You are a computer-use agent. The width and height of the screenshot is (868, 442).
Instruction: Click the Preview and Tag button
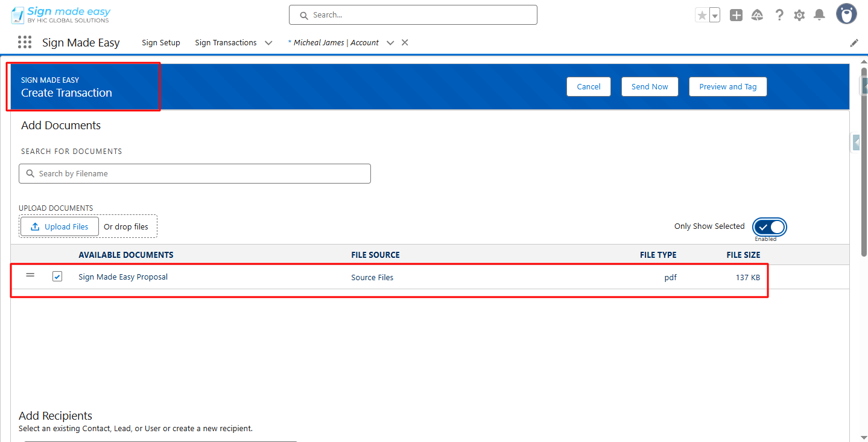coord(727,86)
